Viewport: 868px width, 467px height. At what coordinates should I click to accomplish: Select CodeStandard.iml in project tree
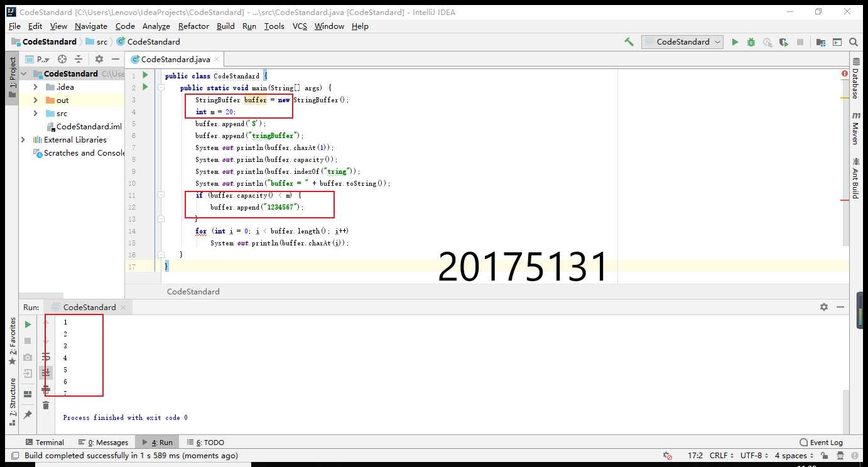(83, 127)
